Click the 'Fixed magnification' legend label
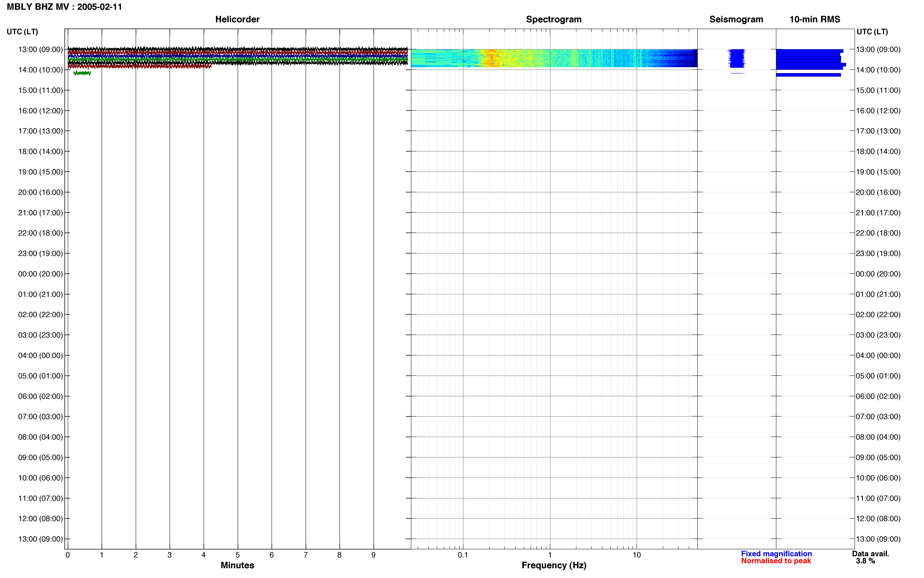 pos(776,554)
